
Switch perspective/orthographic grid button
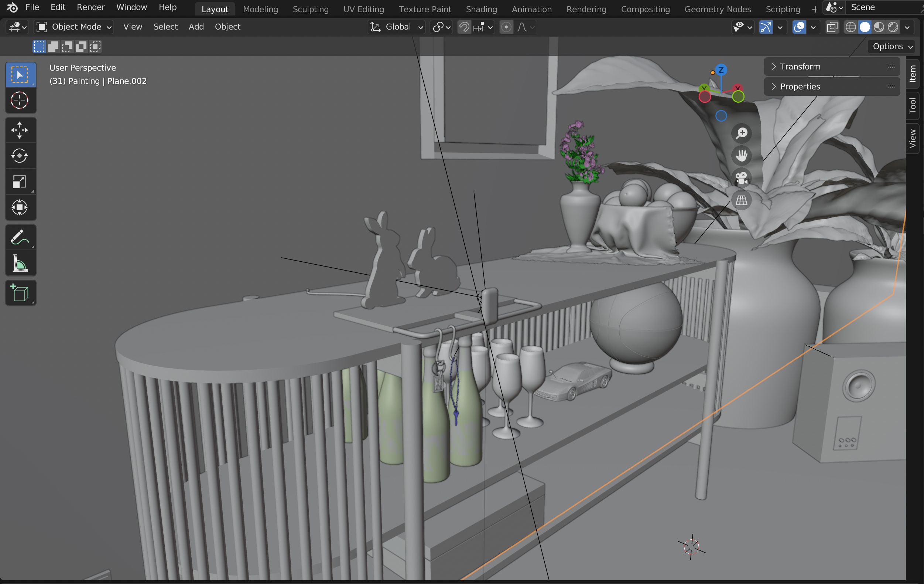tap(741, 200)
